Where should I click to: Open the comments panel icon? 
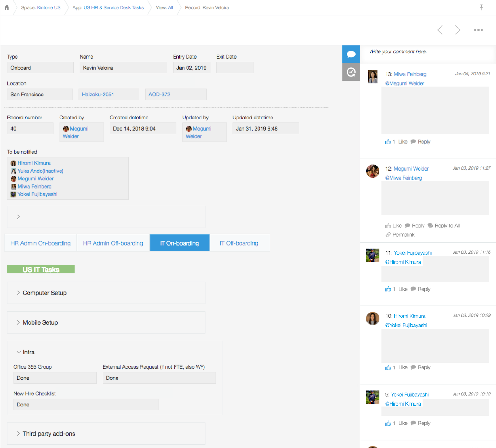(351, 54)
